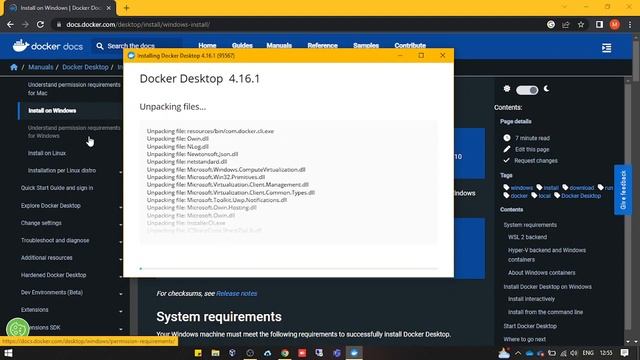The image size is (640, 360).
Task: Open File Explorer from the taskbar
Action: coord(215,353)
